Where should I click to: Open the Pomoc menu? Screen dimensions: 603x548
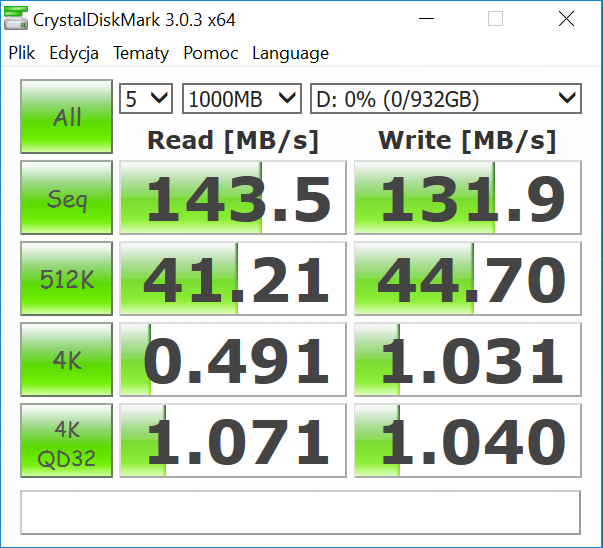[211, 53]
